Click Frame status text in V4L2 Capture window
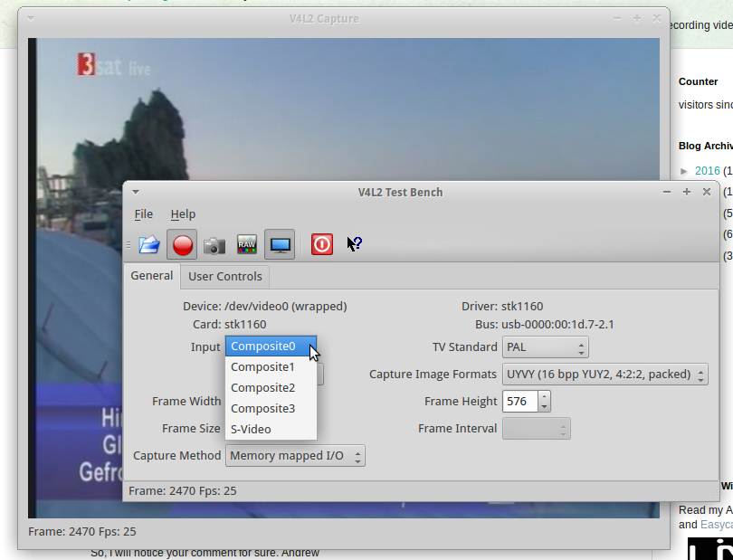The width and height of the screenshot is (733, 560). coord(81,531)
